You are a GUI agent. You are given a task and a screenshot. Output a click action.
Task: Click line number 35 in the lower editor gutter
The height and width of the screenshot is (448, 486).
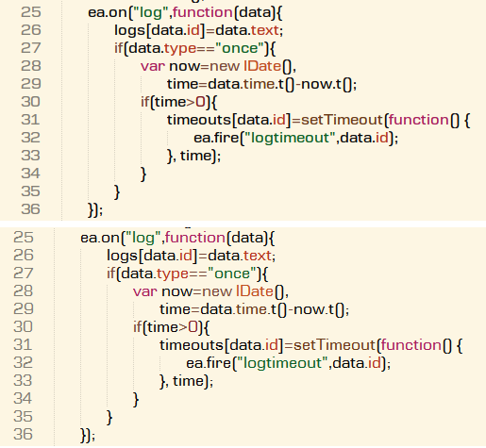(x=24, y=417)
